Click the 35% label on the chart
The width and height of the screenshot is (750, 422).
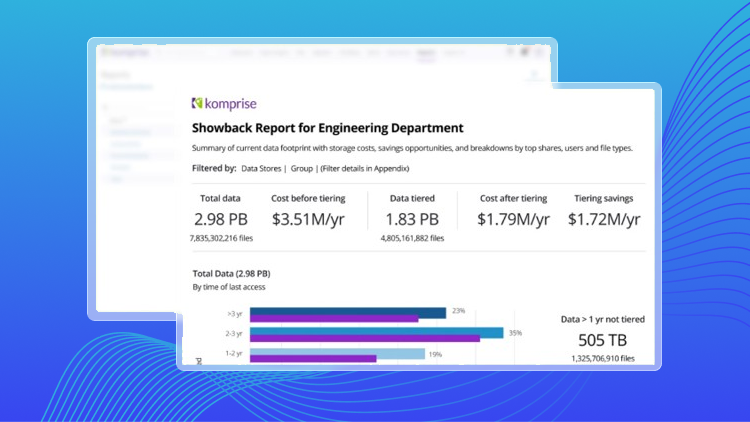tap(516, 331)
